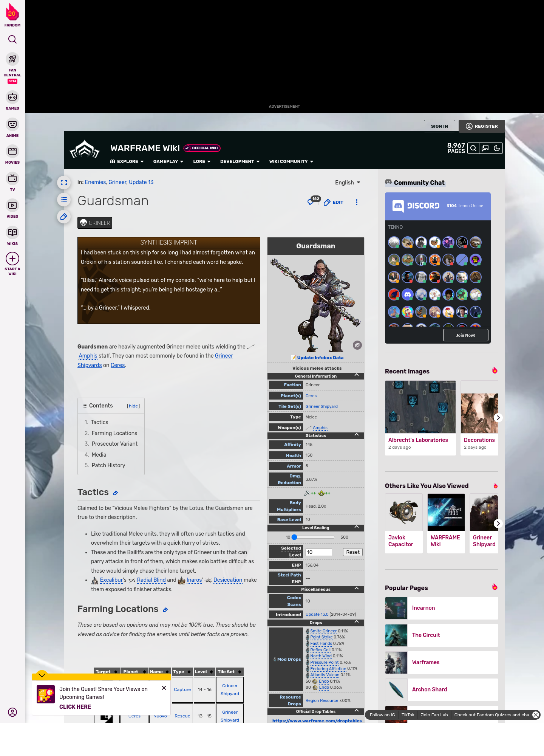Viewport: 544px width, 756px height.
Task: Collapse the quest popup yellow chevron
Action: click(x=42, y=675)
